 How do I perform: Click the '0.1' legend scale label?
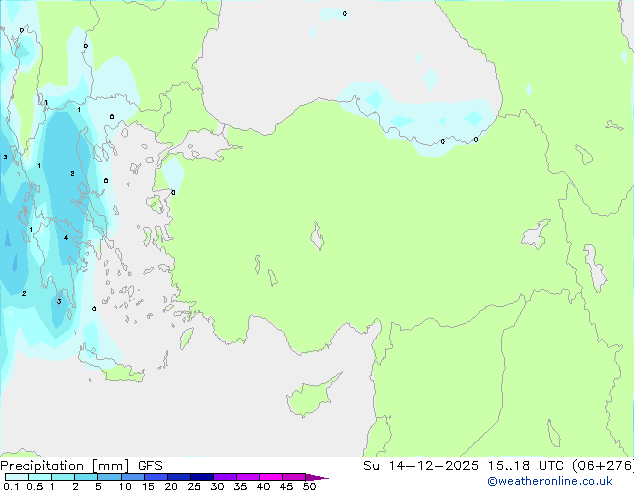tap(11, 486)
